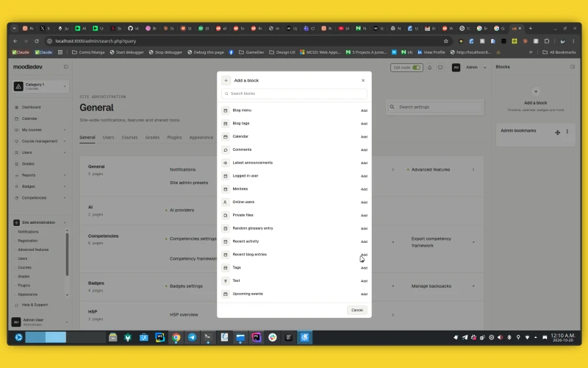Switch to the Grades tab
Viewport: 588px width, 368px height.
(152, 138)
